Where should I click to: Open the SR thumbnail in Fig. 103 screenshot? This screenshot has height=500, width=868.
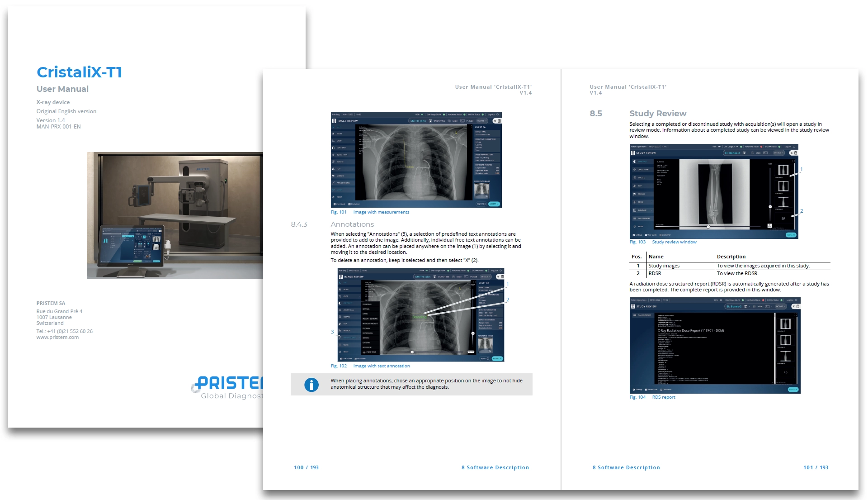point(783,219)
